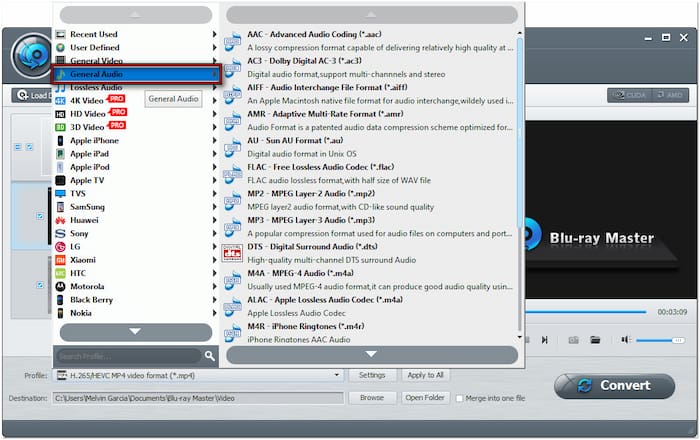This screenshot has width=700, height=440.
Task: Click the HD Video category icon
Action: pyautogui.click(x=60, y=114)
